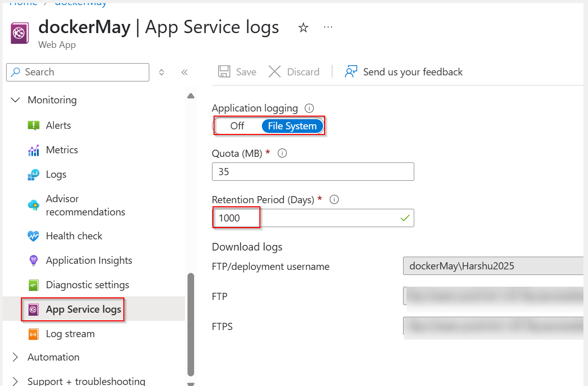The width and height of the screenshot is (588, 386).
Task: Star dockerMay as a favorite
Action: coord(303,29)
